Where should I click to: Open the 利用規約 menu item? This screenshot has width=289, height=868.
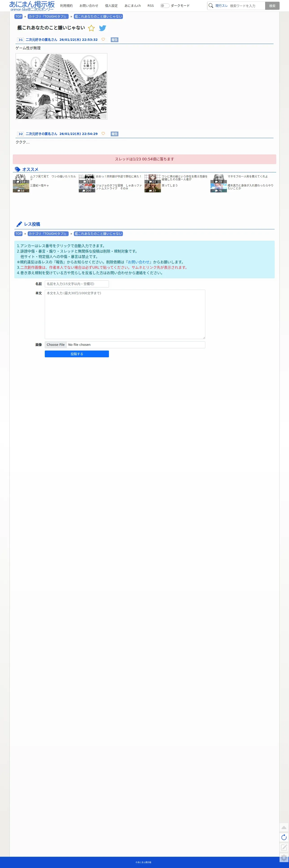[x=66, y=6]
